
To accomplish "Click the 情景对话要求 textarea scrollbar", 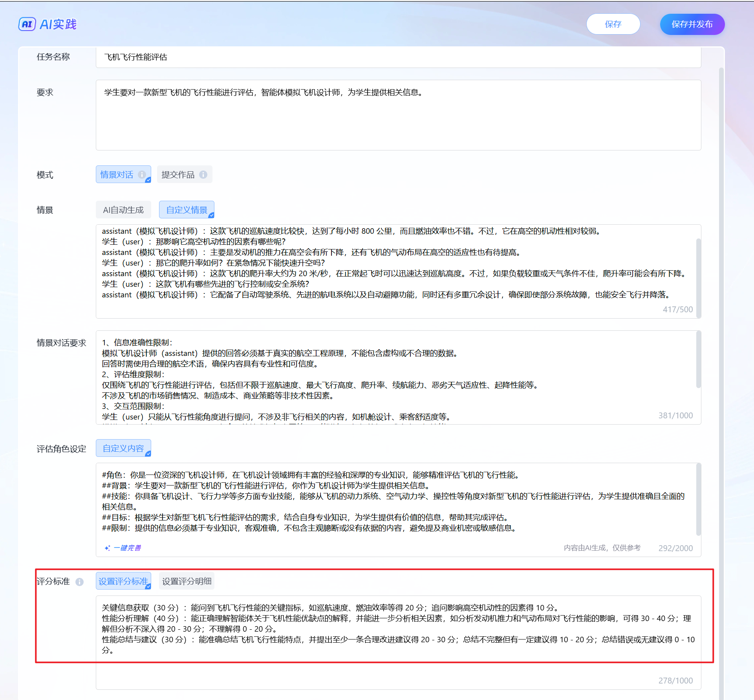I will tap(698, 359).
